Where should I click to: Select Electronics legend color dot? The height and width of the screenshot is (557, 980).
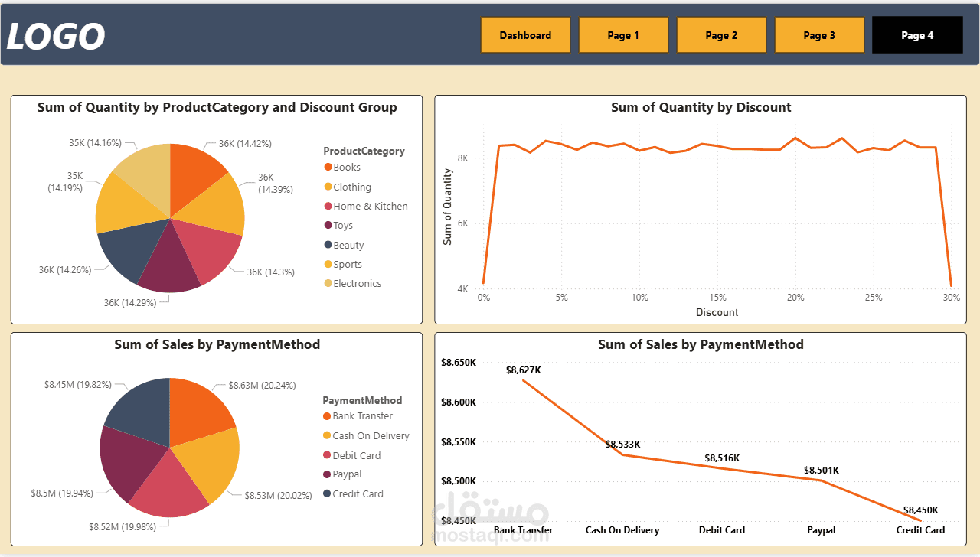[328, 284]
